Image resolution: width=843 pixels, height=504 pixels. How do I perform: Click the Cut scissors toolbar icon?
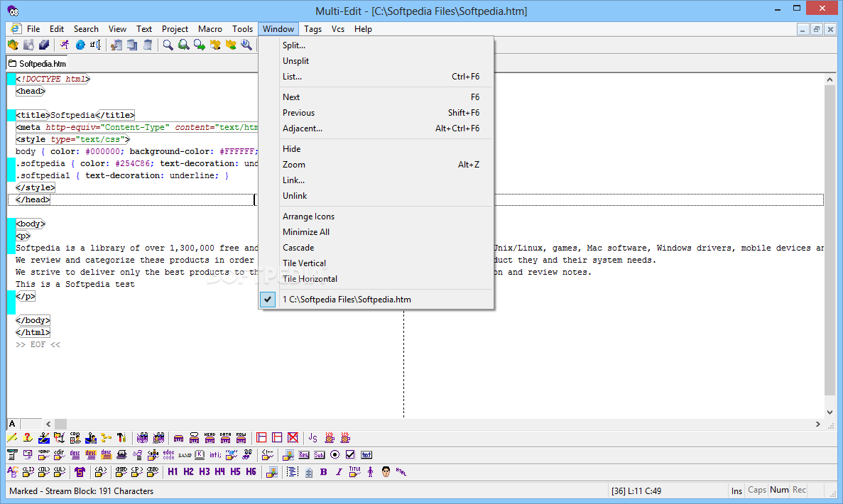[x=116, y=45]
